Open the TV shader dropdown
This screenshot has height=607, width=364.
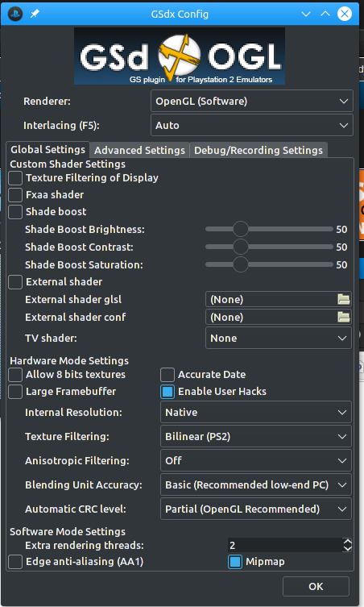(279, 338)
